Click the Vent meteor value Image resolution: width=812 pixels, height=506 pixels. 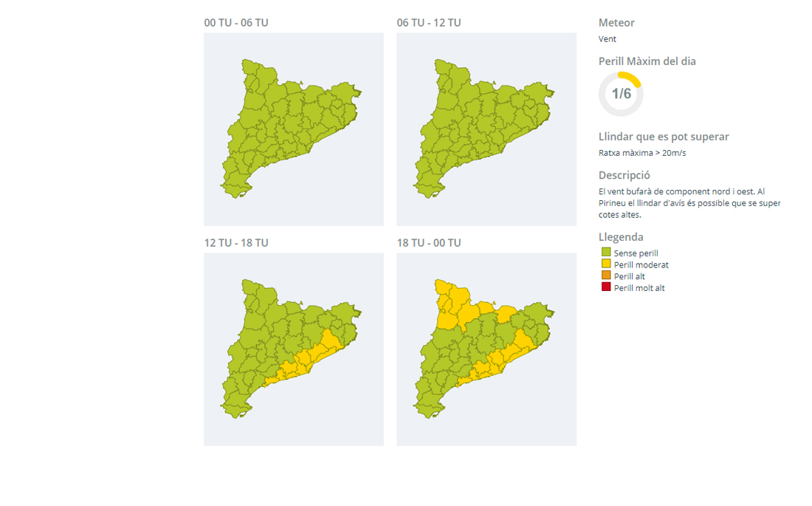(x=608, y=39)
